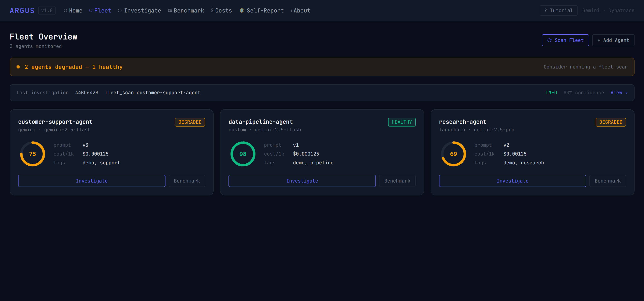
Task: Click the "80% confidence" text
Action: 583,93
